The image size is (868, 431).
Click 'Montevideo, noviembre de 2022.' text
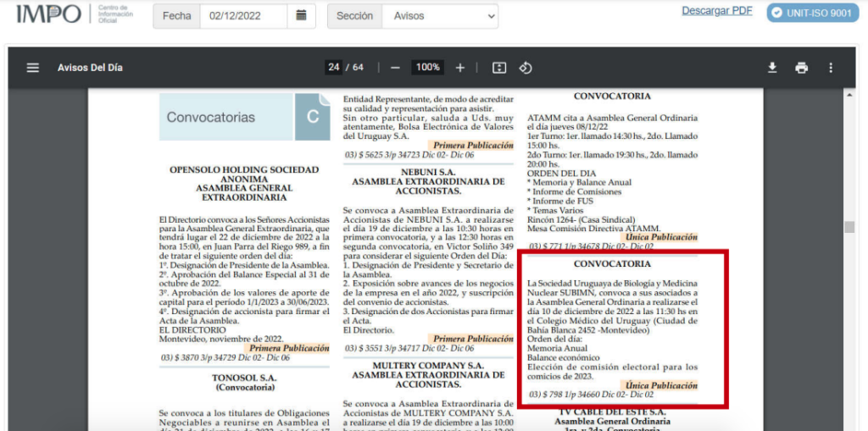tap(221, 339)
